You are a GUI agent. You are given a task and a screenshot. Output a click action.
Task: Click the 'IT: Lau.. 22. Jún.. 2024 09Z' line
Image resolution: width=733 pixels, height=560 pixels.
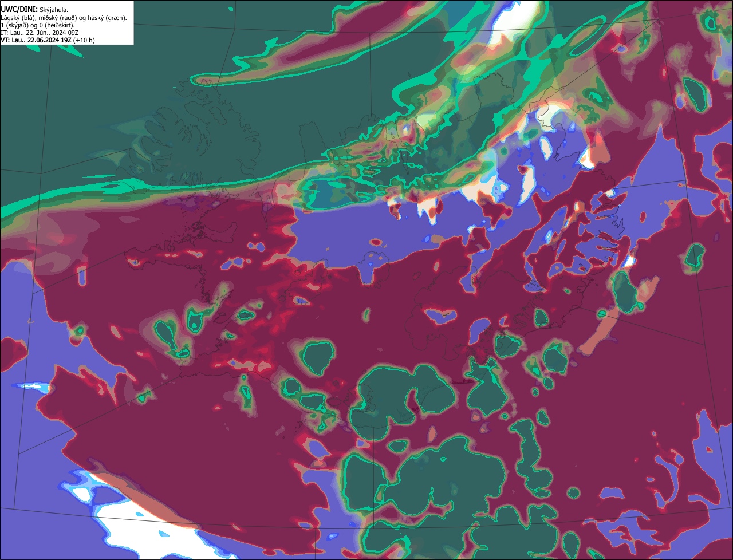(x=39, y=33)
